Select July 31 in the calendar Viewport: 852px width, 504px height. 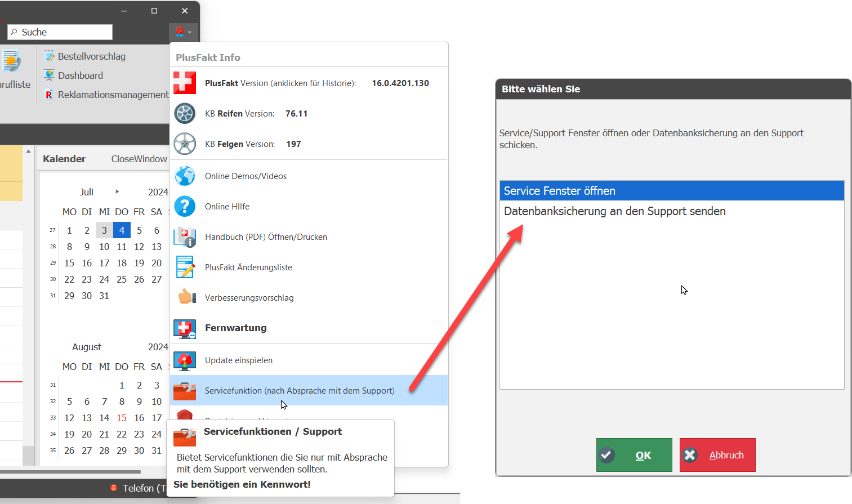pos(104,296)
